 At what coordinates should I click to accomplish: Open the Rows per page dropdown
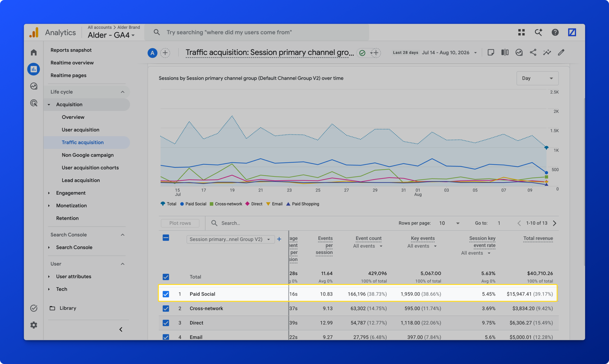(449, 223)
